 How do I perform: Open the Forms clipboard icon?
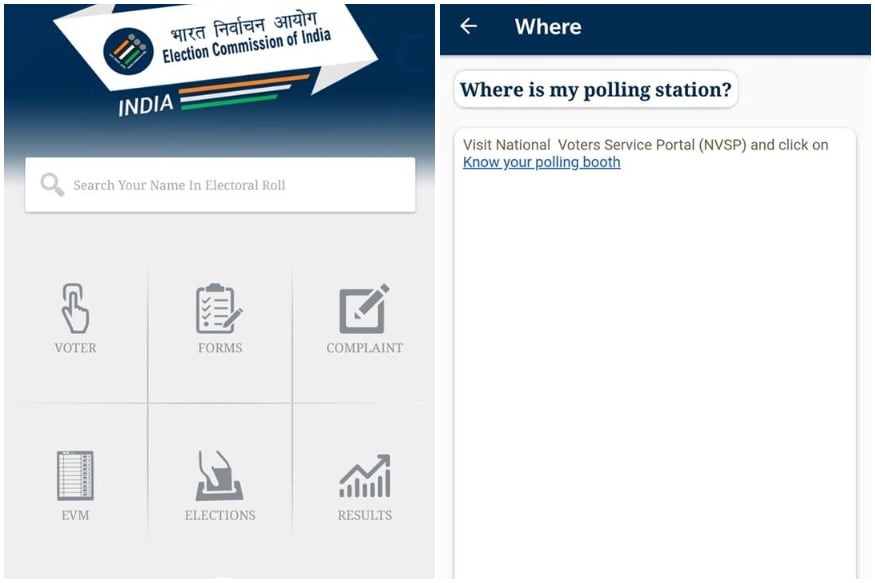pyautogui.click(x=219, y=308)
